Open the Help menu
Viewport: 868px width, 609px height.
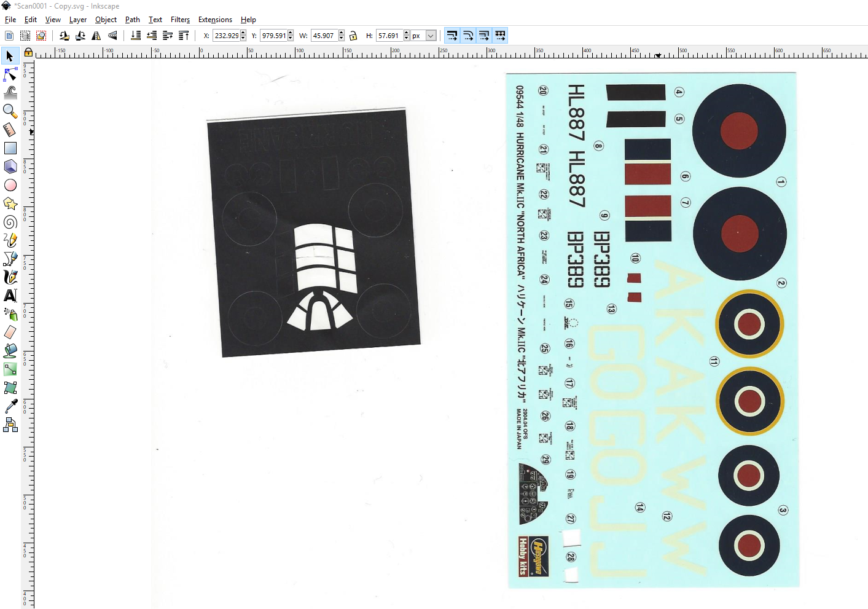point(248,20)
